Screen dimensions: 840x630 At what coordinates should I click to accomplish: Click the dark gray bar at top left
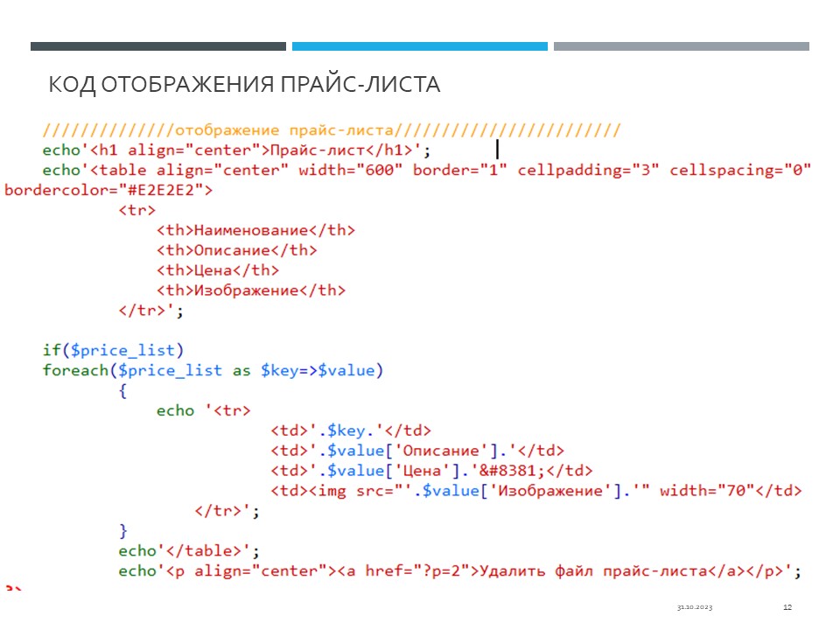tap(157, 46)
